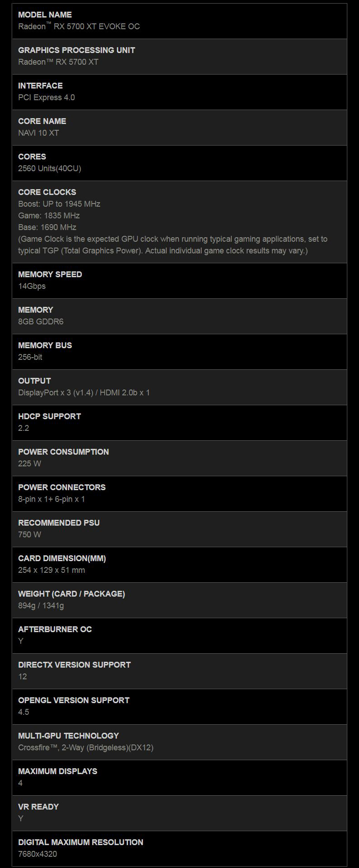Select the 256-bit memory bus value
This screenshot has width=359, height=868.
30,357
